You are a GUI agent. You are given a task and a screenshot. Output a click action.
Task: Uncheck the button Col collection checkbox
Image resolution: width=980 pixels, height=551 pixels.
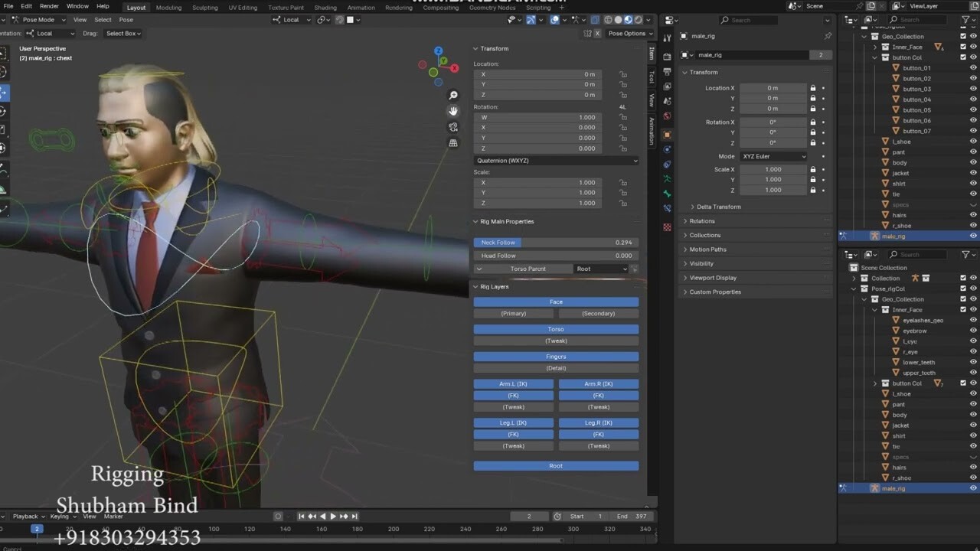(x=962, y=57)
